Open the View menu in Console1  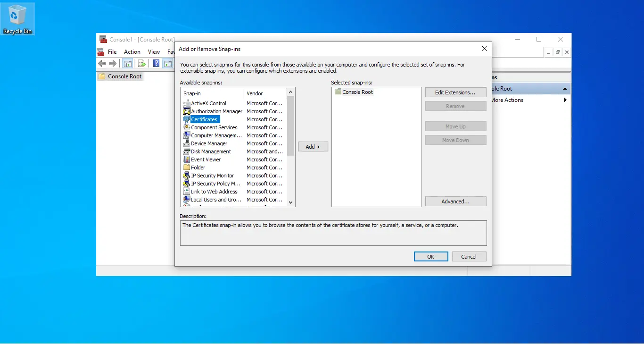coord(154,52)
